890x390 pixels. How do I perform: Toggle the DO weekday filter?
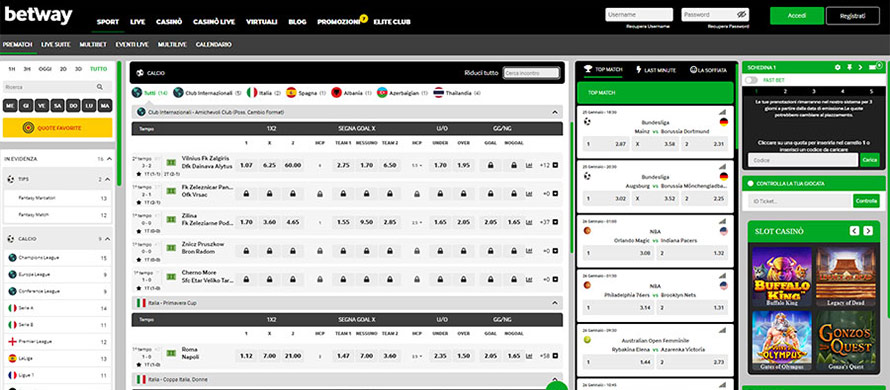73,106
